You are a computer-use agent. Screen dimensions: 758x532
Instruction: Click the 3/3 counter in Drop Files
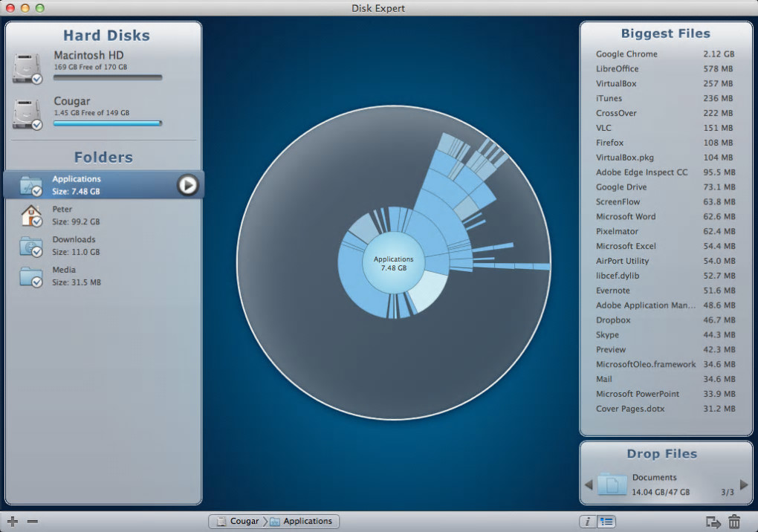(x=727, y=493)
